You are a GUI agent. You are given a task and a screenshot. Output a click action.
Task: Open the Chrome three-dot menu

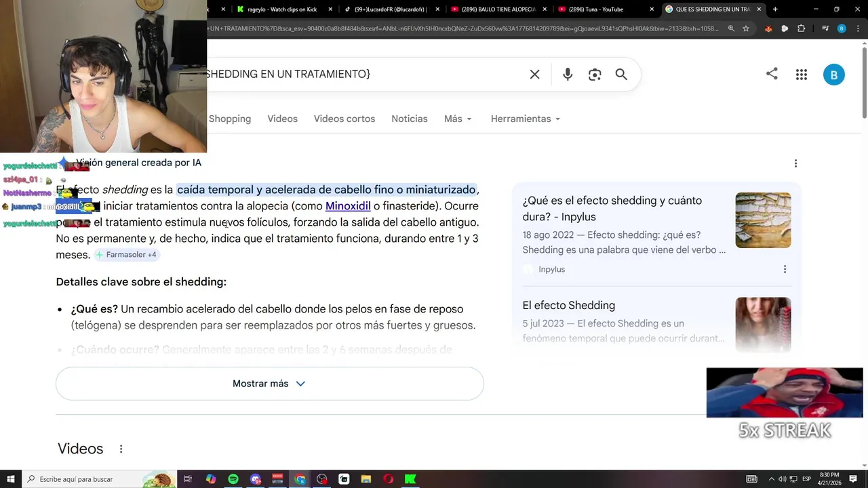click(857, 28)
